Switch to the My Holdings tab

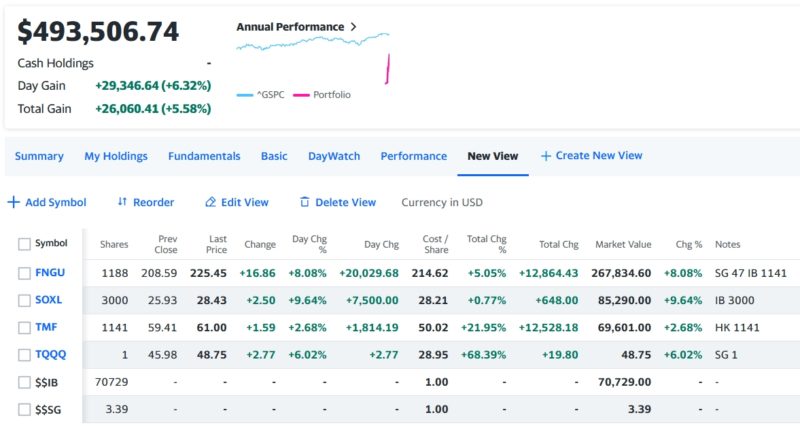tap(115, 156)
